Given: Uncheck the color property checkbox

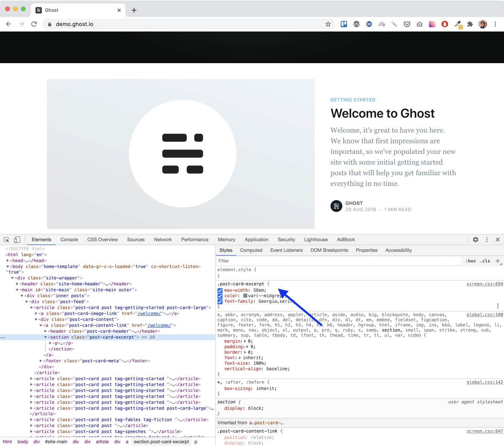Looking at the screenshot, I should [220, 296].
